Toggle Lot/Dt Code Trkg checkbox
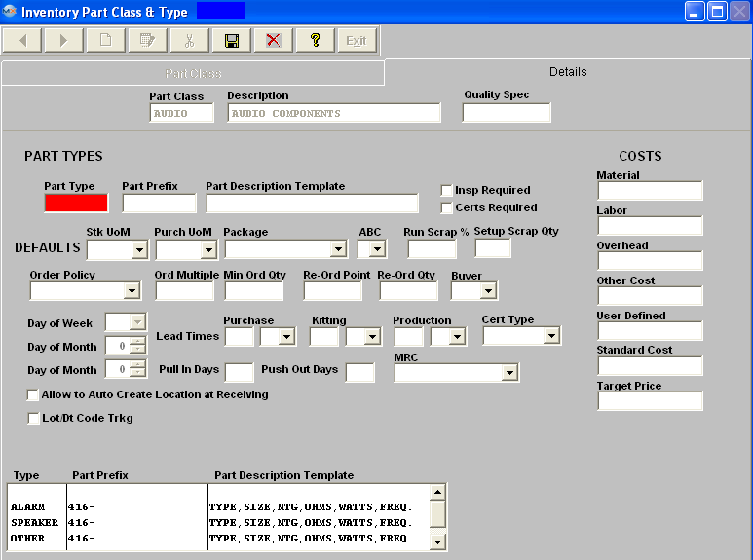Viewport: 753px width, 560px height. (x=33, y=419)
